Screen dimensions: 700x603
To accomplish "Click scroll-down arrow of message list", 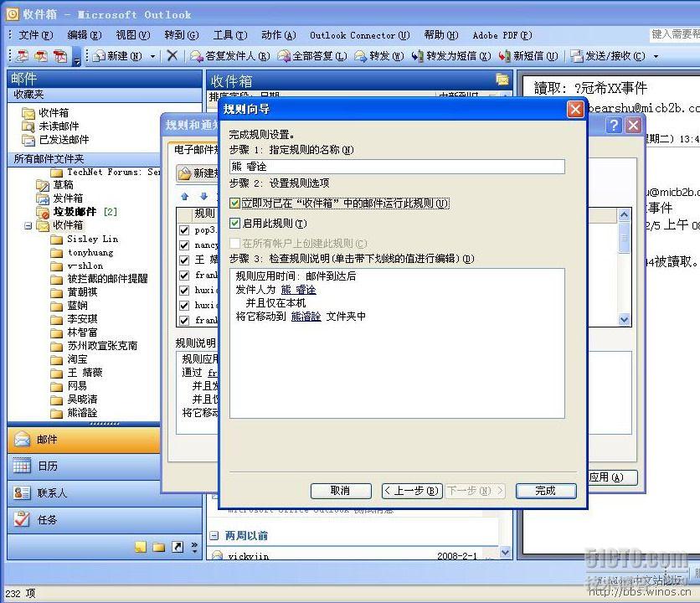I will (x=506, y=553).
